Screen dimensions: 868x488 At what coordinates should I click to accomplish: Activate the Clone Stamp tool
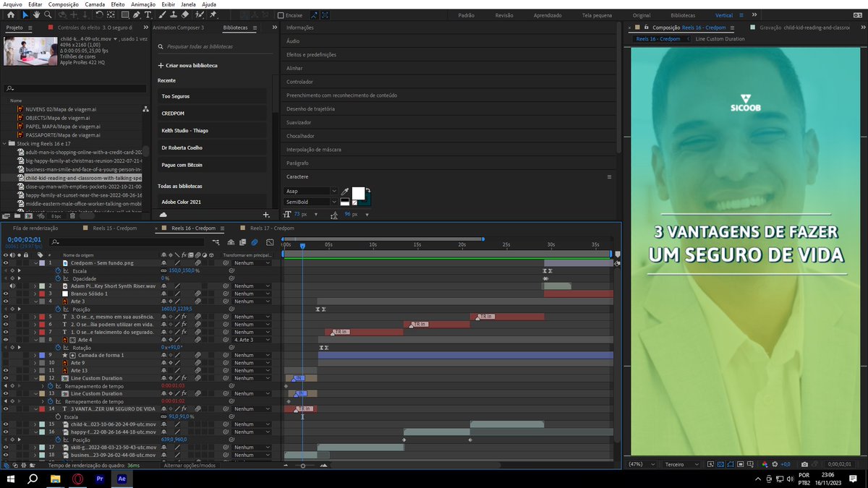174,14
